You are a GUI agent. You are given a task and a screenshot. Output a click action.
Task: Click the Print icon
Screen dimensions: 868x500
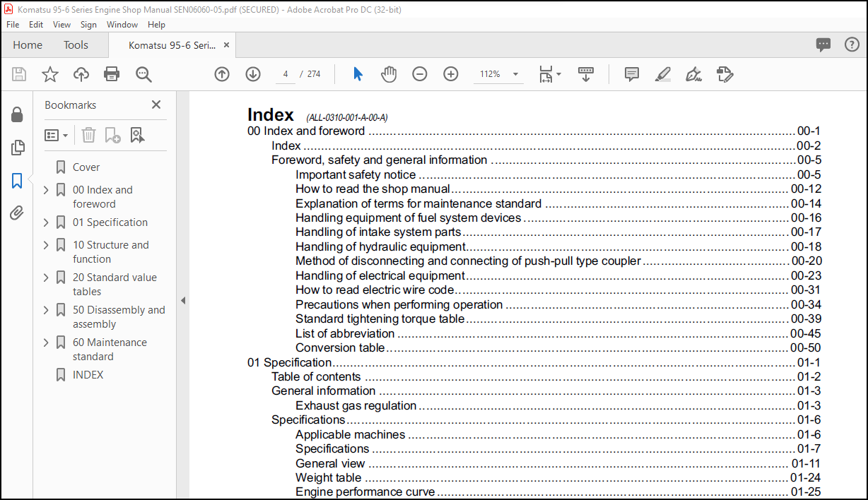[112, 74]
